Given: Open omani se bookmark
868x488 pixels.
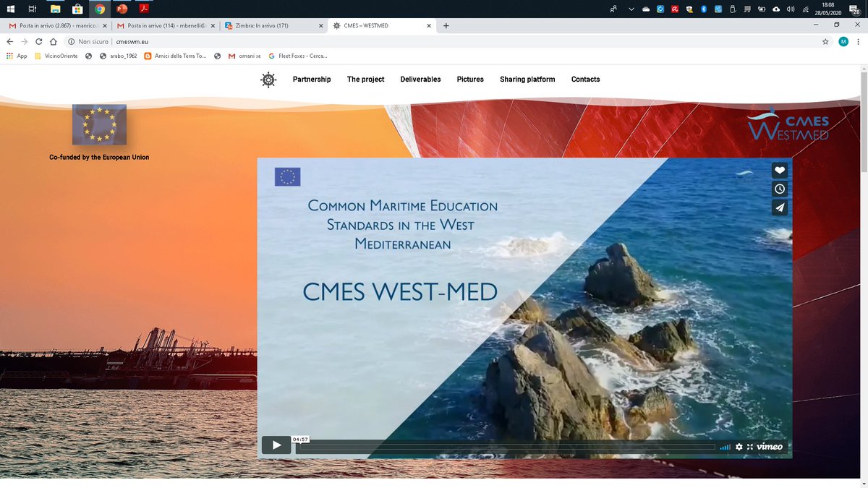Looking at the screenshot, I should (x=244, y=56).
